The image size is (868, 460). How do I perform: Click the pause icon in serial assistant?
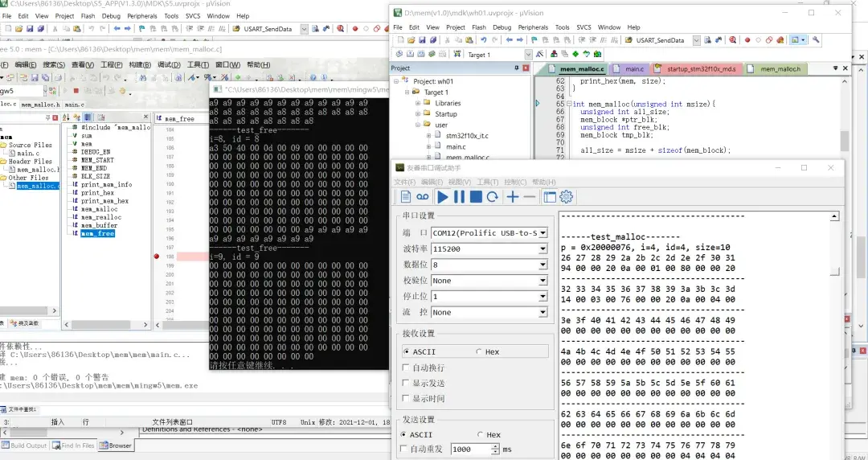click(x=459, y=197)
